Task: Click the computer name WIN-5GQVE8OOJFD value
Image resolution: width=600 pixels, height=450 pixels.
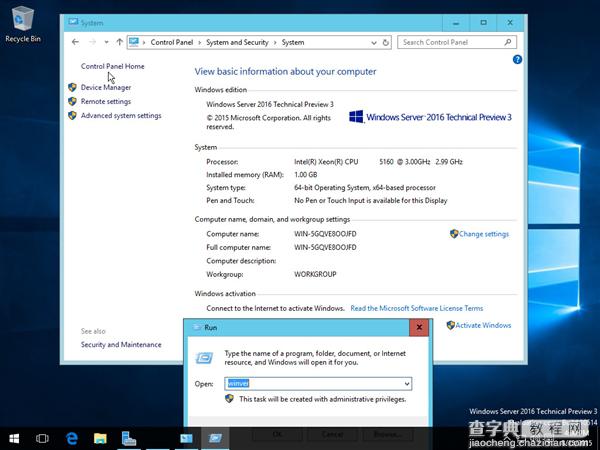Action: pyautogui.click(x=325, y=234)
